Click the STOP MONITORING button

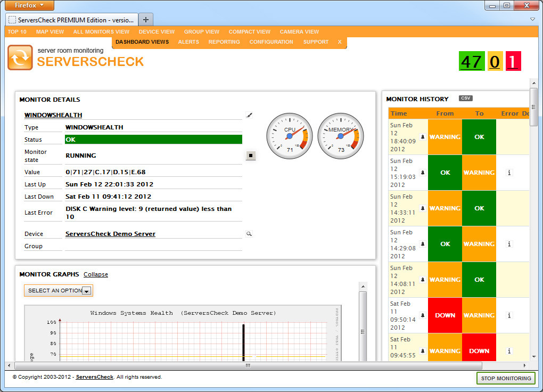pyautogui.click(x=506, y=378)
